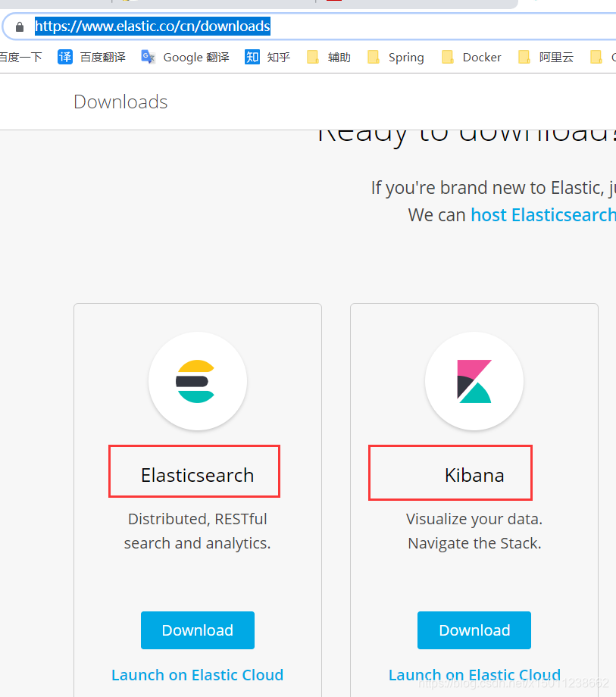Click the Elasticsearch product title
Viewport: 616px width, 697px height.
coord(197,475)
